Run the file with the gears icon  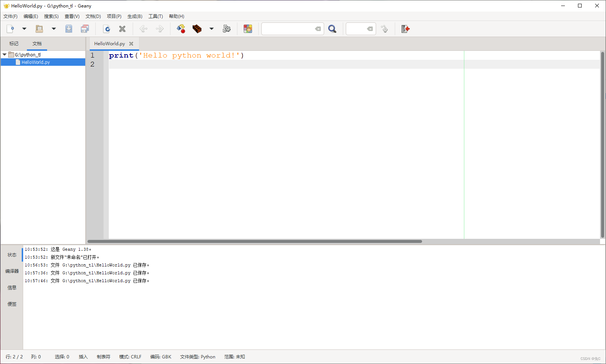(227, 29)
